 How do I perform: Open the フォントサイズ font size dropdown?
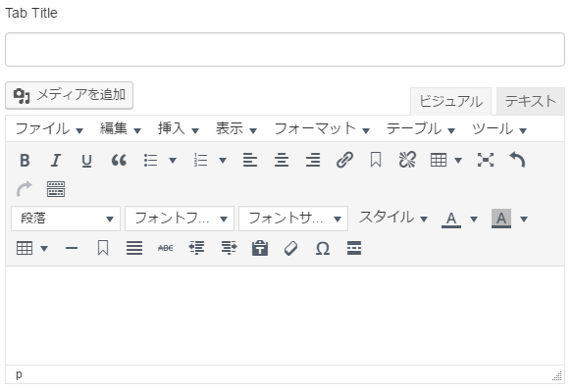coord(293,219)
